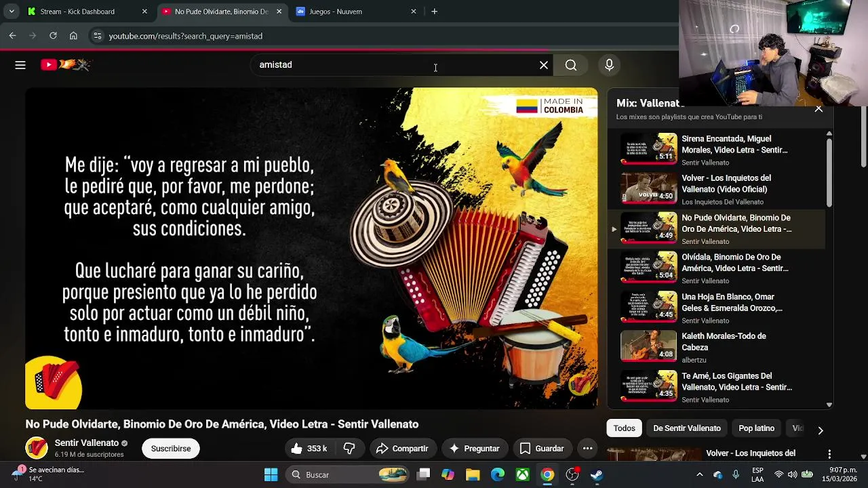Viewport: 868px width, 488px height.
Task: View site information icon in the address bar
Action: 97,36
